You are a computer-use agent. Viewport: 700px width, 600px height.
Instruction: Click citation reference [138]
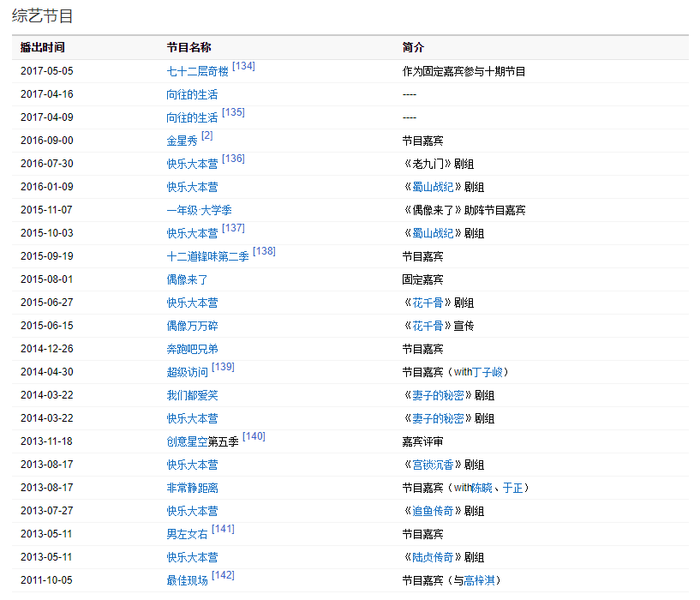264,251
